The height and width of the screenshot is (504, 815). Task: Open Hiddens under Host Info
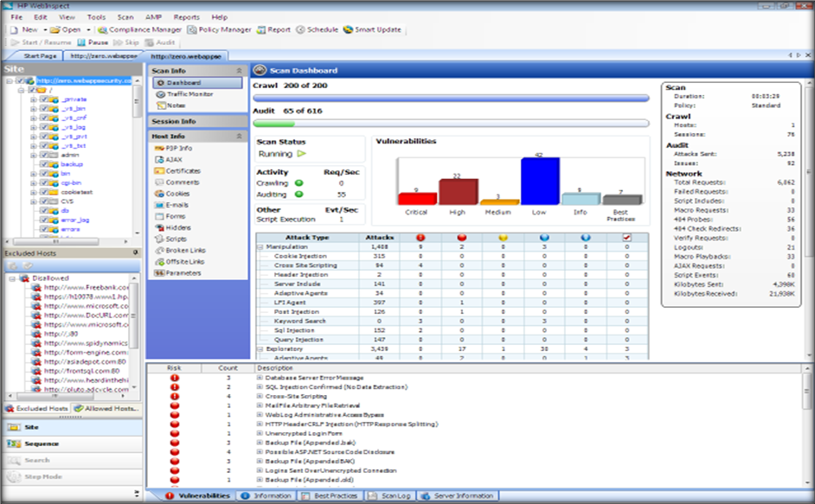pos(172,227)
